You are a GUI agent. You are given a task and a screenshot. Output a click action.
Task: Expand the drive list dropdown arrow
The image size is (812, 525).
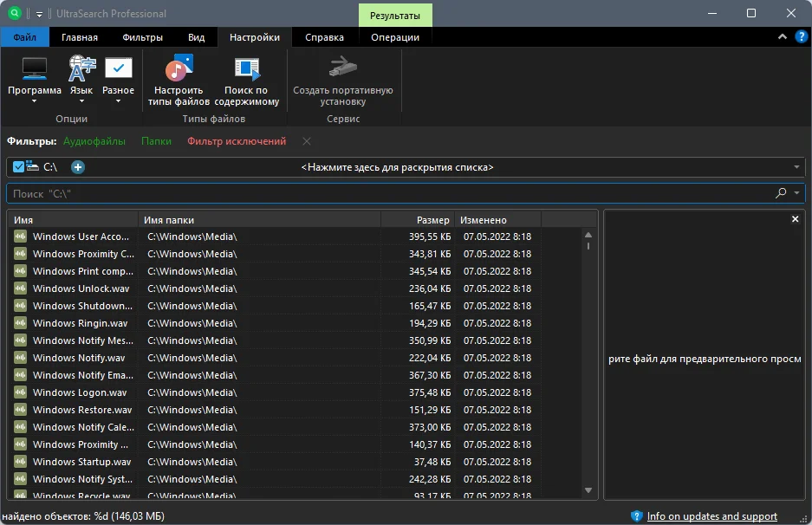[x=796, y=167]
